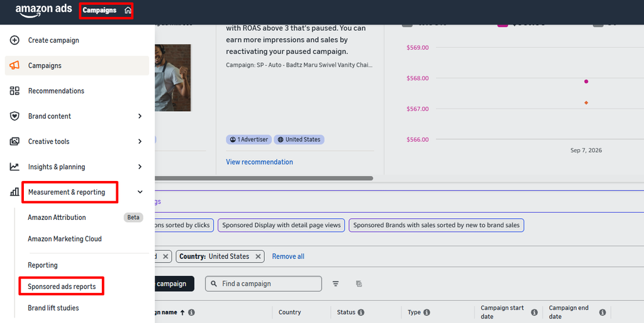644x323 pixels.
Task: Click the Brand content shield icon
Action: click(14, 116)
